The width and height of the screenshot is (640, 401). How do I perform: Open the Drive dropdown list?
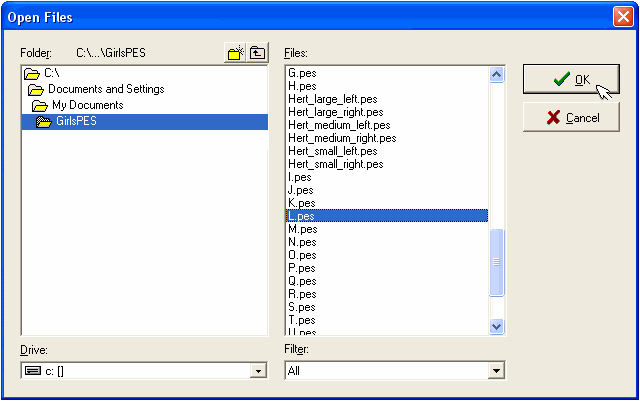pyautogui.click(x=259, y=371)
